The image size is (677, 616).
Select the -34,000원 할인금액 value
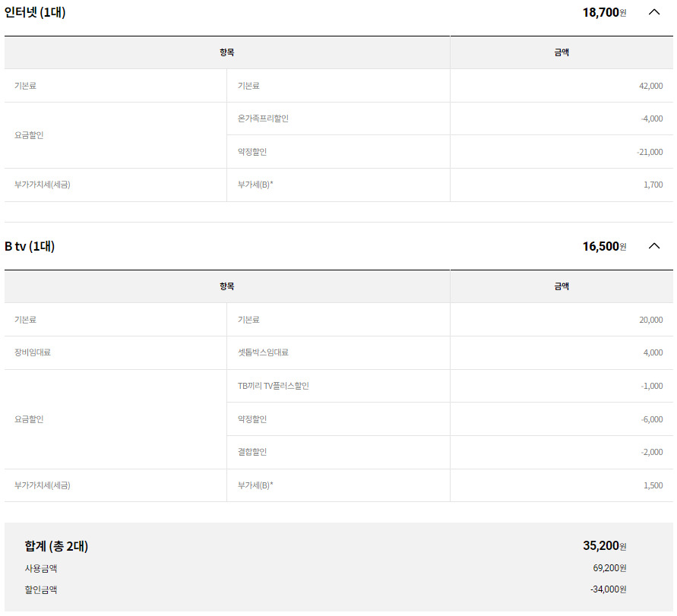(x=608, y=589)
